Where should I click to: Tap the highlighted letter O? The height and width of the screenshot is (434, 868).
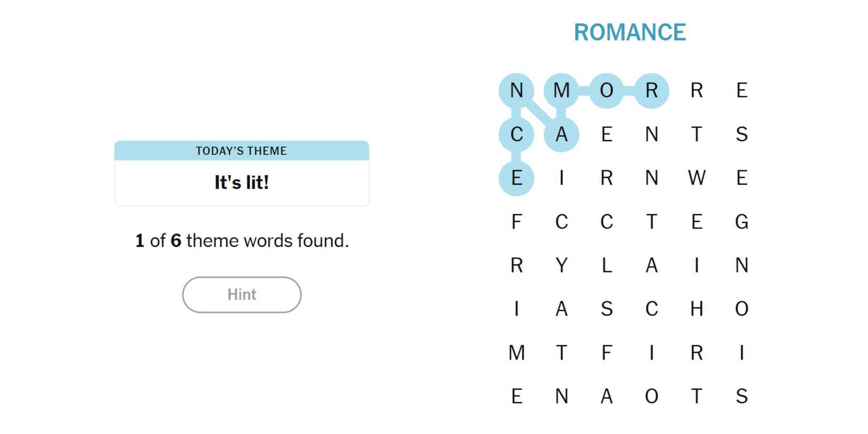[607, 90]
